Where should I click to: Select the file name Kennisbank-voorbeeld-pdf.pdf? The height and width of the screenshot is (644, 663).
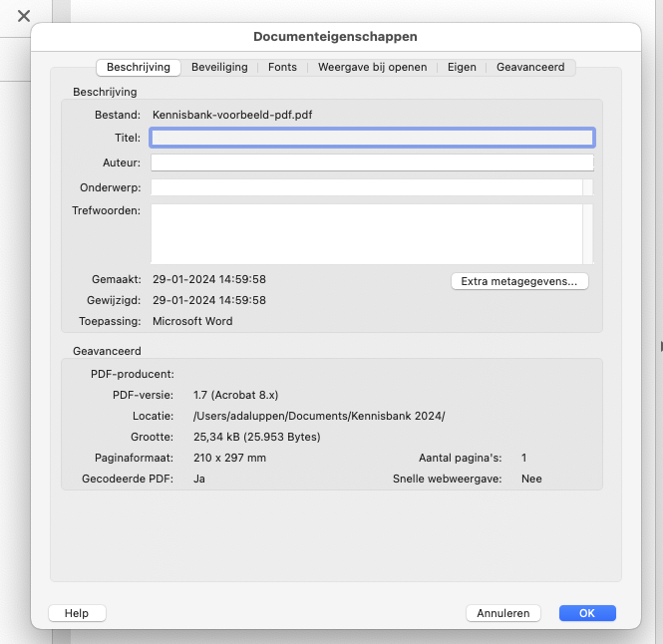tap(232, 115)
